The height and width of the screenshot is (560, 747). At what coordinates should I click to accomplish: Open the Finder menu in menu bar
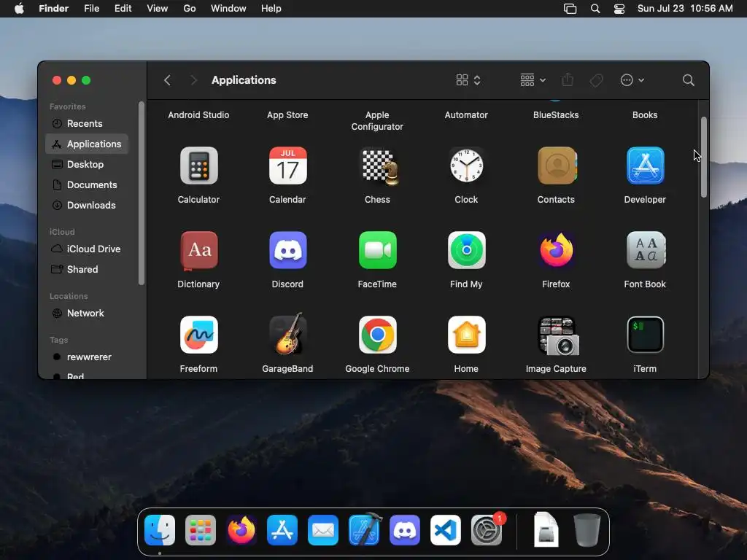[53, 9]
